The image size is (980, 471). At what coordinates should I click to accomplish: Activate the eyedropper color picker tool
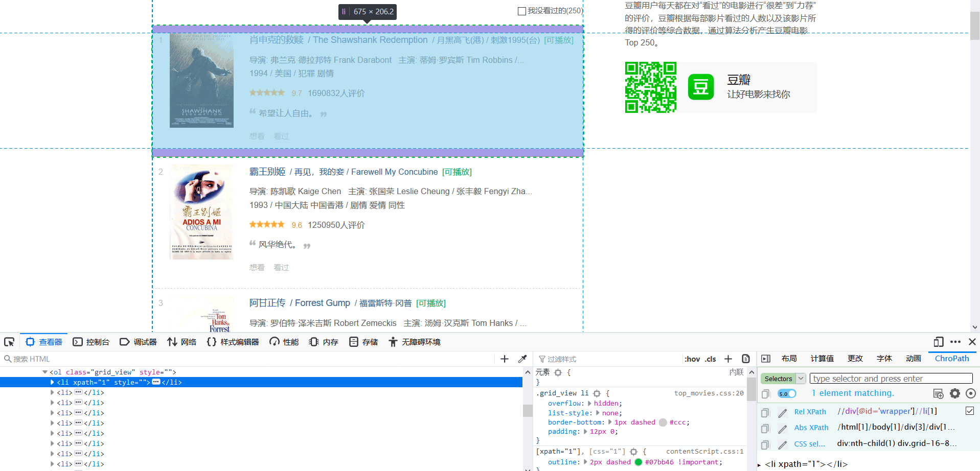(522, 359)
